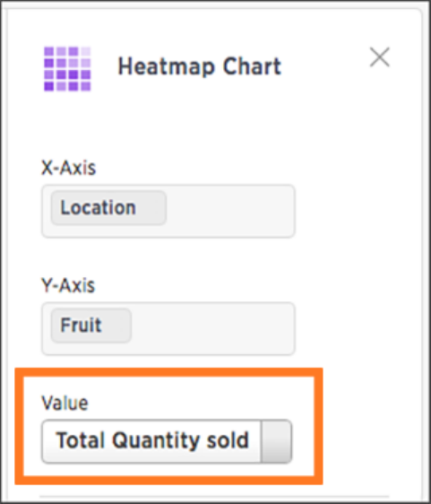Open the Total Quantity sold dropdown
This screenshot has height=504, width=431.
tap(167, 441)
